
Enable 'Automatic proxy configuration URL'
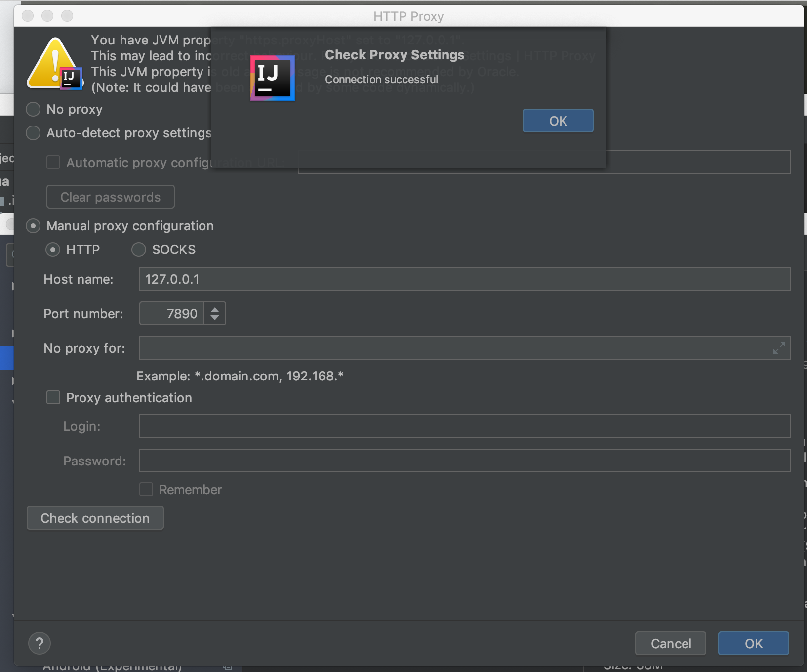[x=53, y=162]
